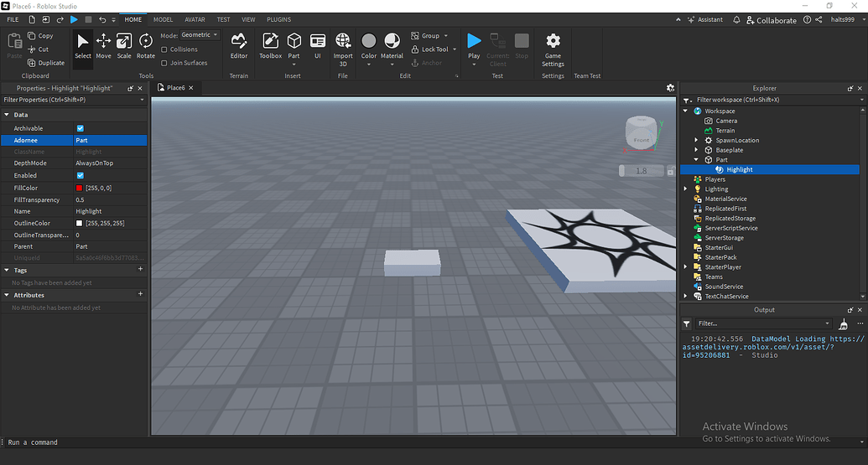Image resolution: width=868 pixels, height=465 pixels.
Task: Collapse the Data properties section
Action: tap(7, 115)
